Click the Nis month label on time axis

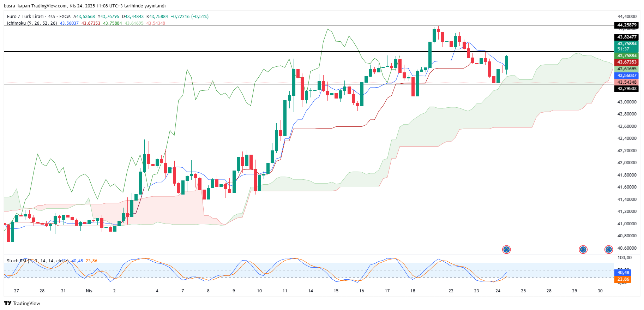point(89,291)
